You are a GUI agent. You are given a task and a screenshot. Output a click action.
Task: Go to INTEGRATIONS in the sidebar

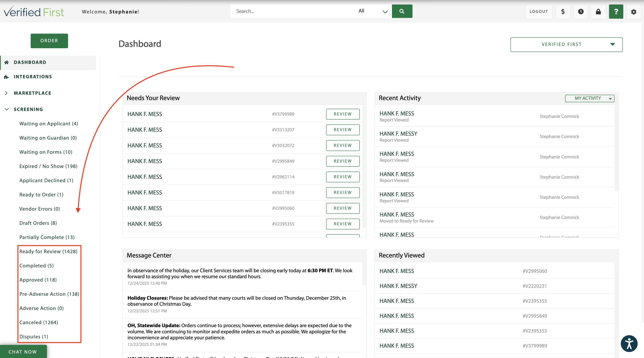(33, 77)
